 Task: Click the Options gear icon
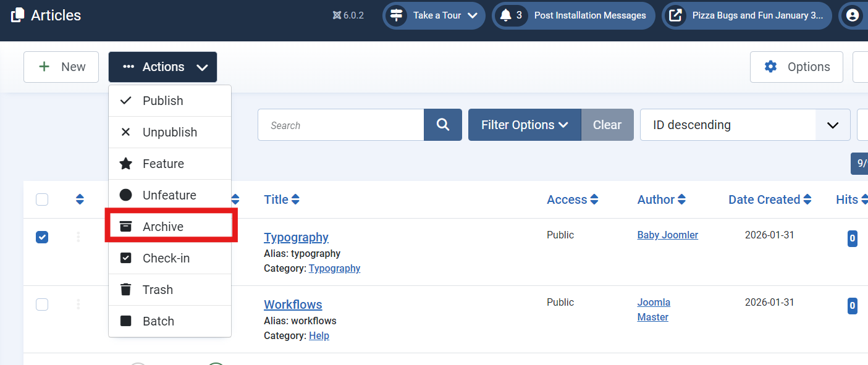click(770, 67)
